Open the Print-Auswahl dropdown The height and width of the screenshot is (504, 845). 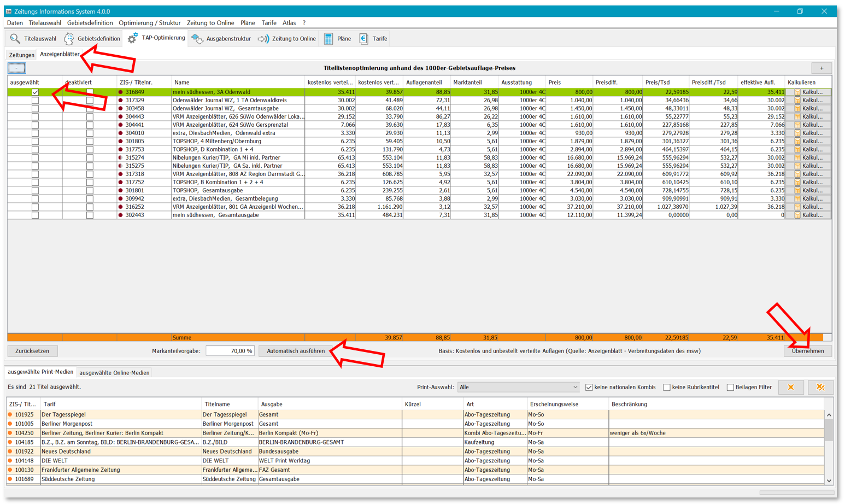[x=518, y=387]
